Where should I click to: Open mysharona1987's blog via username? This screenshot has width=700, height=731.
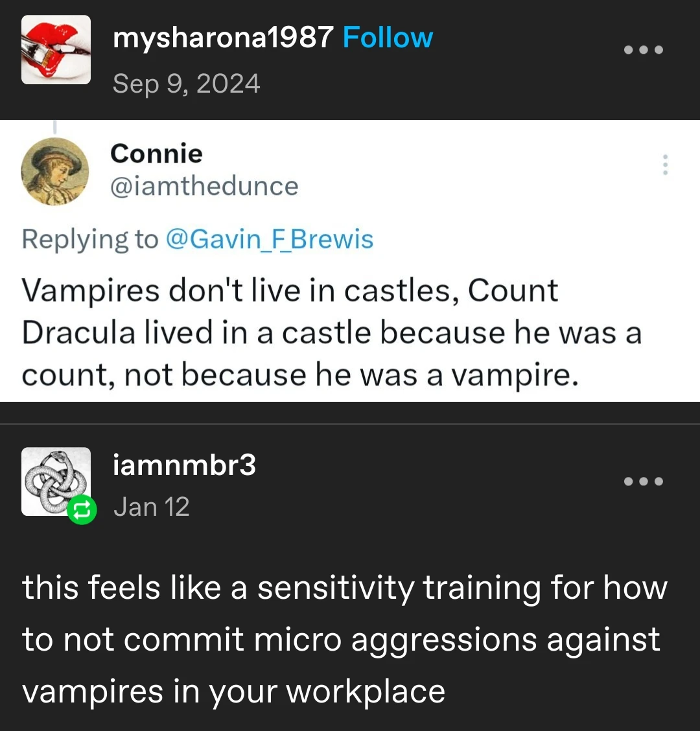coord(223,38)
